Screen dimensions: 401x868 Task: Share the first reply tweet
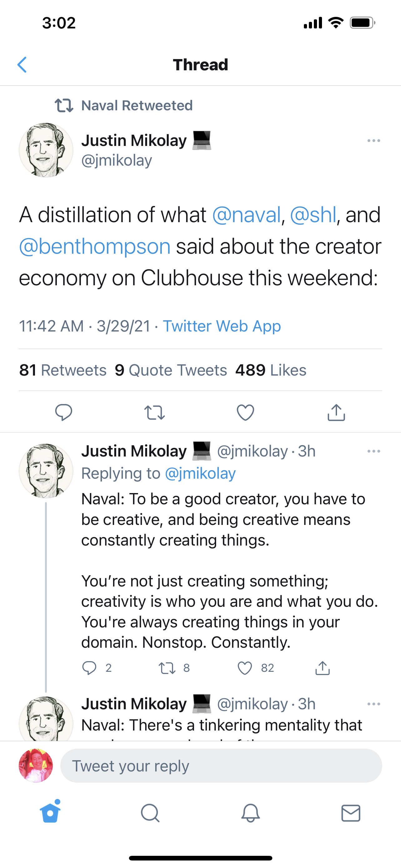[x=322, y=668]
